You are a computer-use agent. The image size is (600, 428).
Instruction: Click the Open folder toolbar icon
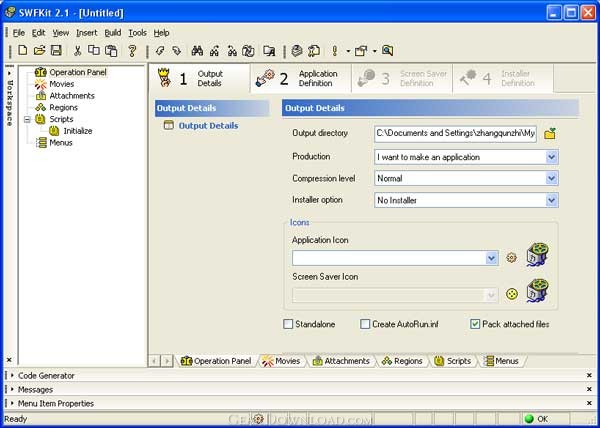[39, 50]
